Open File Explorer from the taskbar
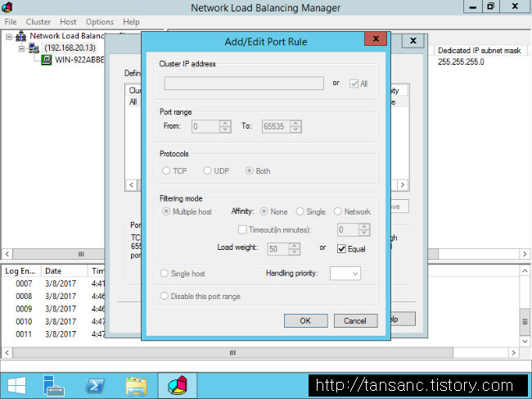 [136, 386]
